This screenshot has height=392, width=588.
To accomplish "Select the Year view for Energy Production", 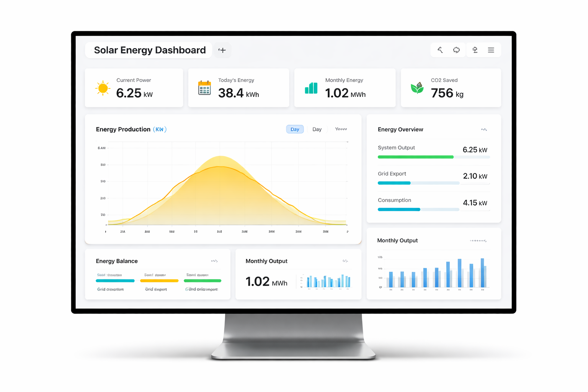I will 340,129.
